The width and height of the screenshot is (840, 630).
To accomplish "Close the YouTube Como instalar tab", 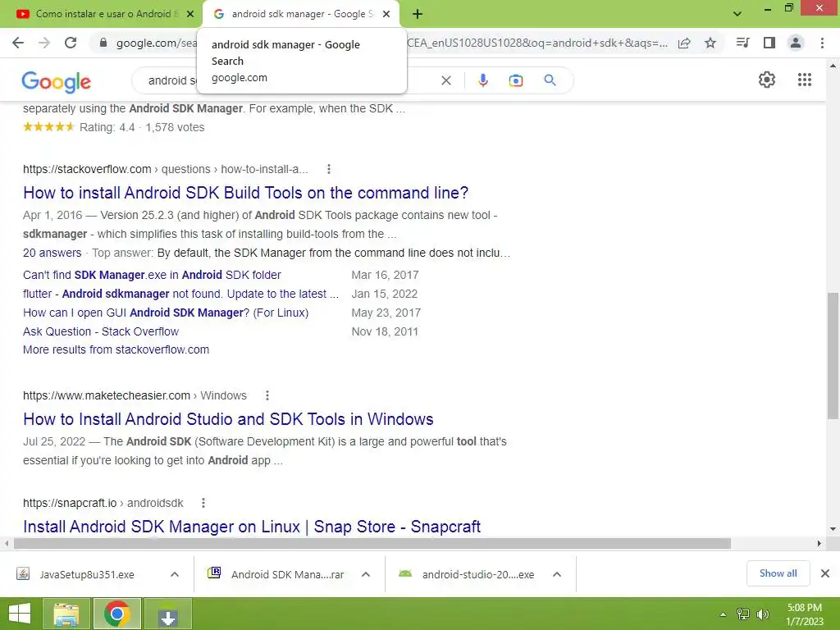I will [x=190, y=15].
